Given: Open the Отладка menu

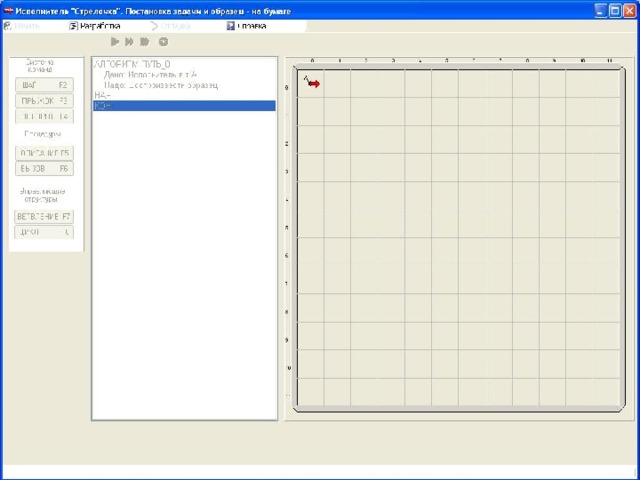Looking at the screenshot, I should [171, 26].
